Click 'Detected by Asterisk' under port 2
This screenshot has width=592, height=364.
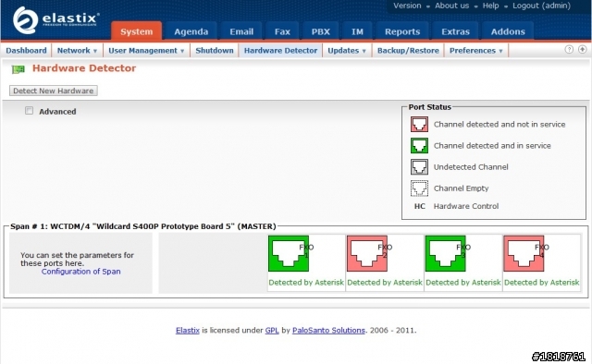tap(385, 283)
